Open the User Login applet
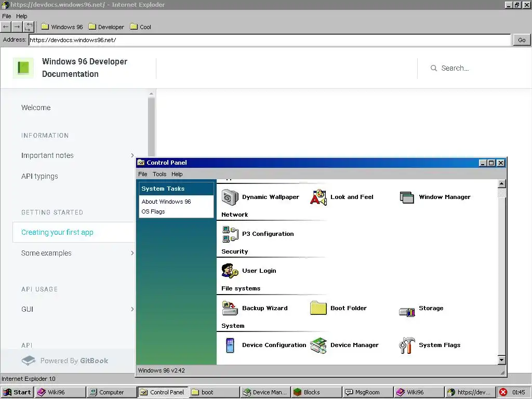 tap(249, 271)
